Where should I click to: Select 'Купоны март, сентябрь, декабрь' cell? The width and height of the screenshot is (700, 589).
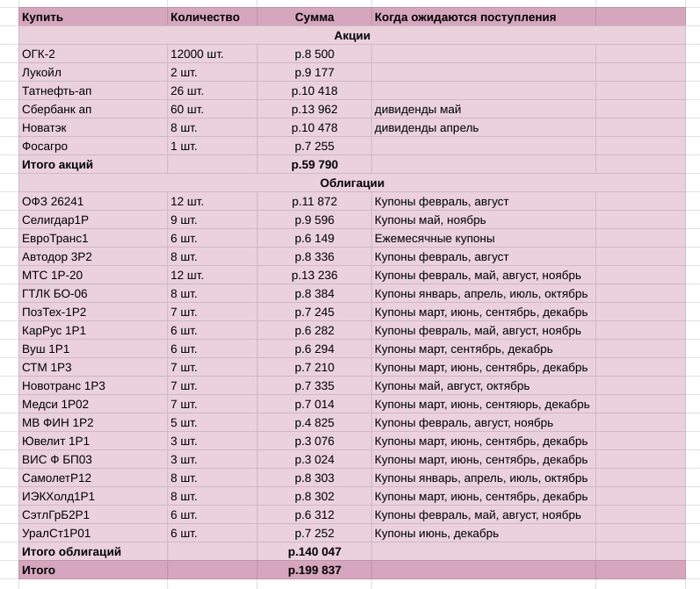click(483, 349)
